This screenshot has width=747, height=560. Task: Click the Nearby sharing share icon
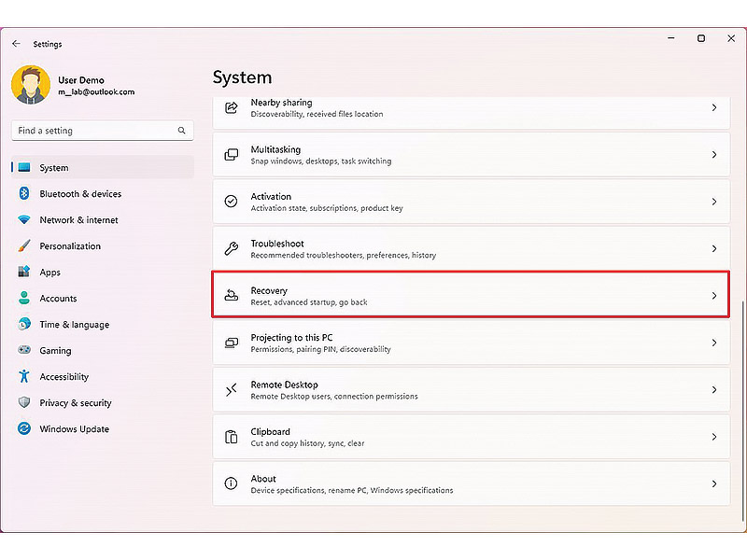(231, 107)
